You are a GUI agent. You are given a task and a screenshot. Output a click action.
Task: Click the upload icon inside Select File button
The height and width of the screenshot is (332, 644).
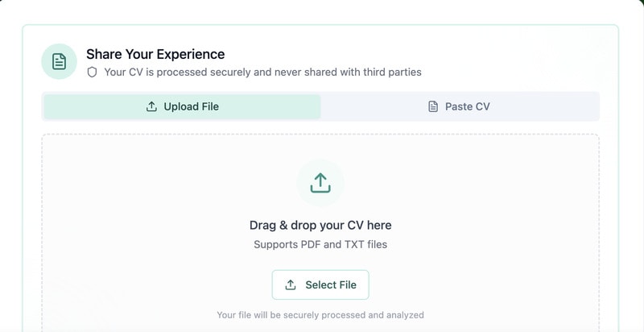tap(291, 284)
